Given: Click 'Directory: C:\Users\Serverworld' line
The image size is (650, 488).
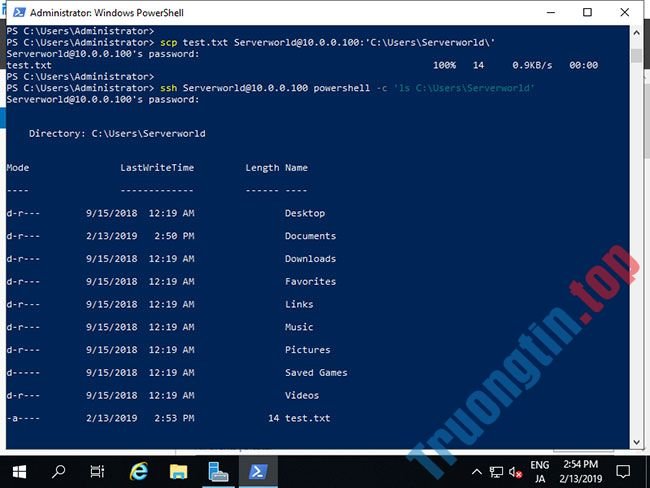Looking at the screenshot, I should click(x=117, y=134).
